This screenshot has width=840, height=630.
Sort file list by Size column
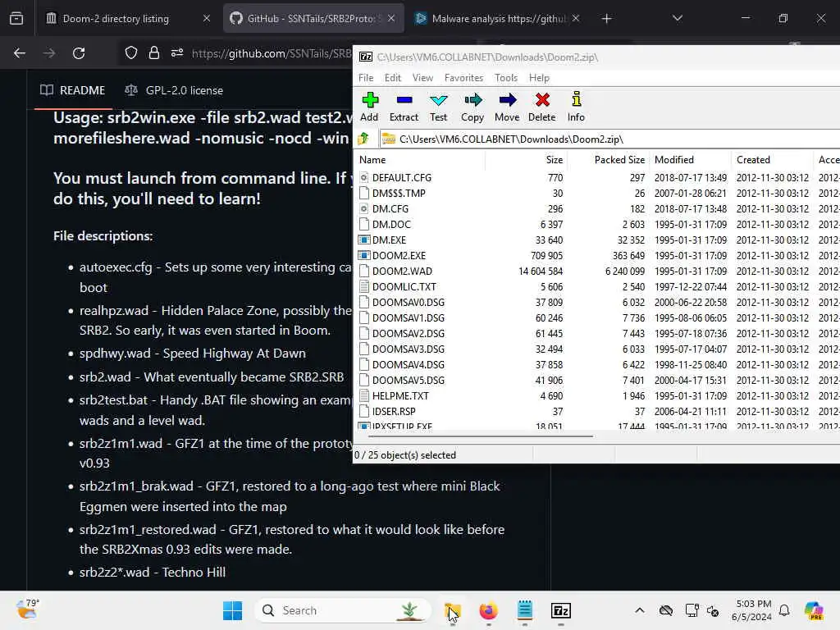click(x=526, y=160)
